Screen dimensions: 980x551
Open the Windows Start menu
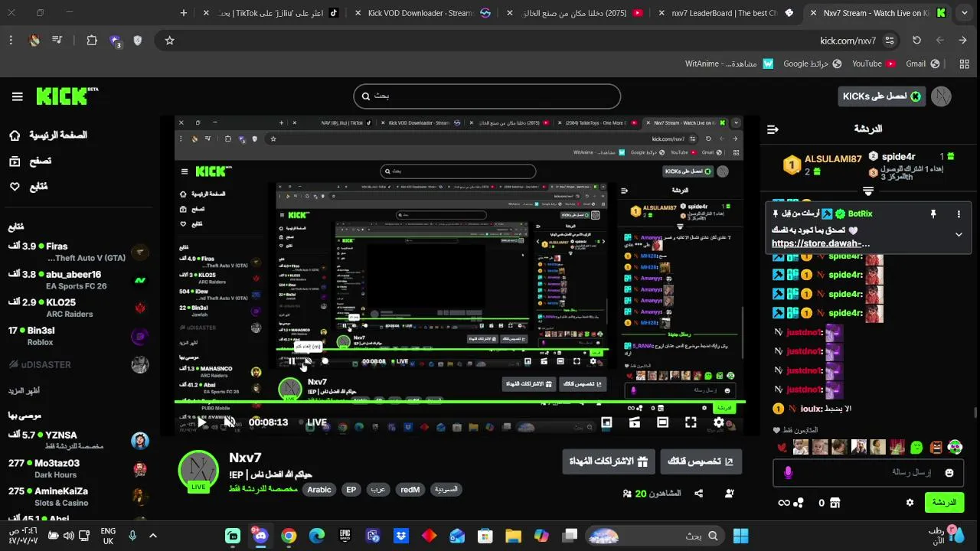(x=741, y=536)
